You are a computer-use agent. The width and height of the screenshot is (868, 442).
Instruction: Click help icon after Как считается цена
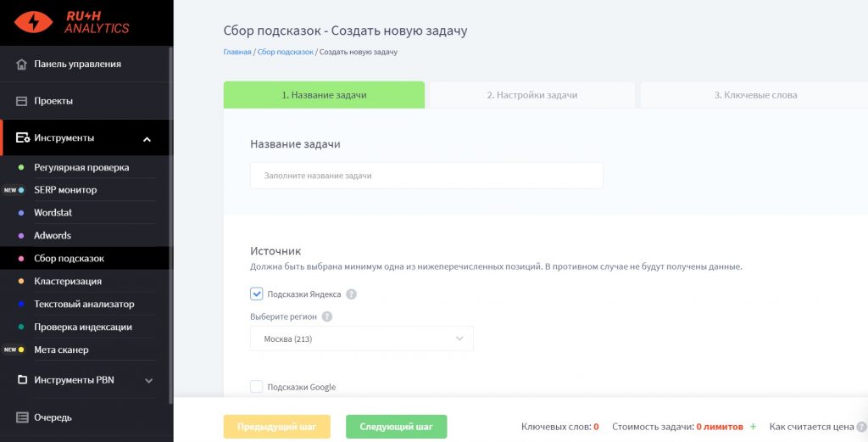point(861,427)
